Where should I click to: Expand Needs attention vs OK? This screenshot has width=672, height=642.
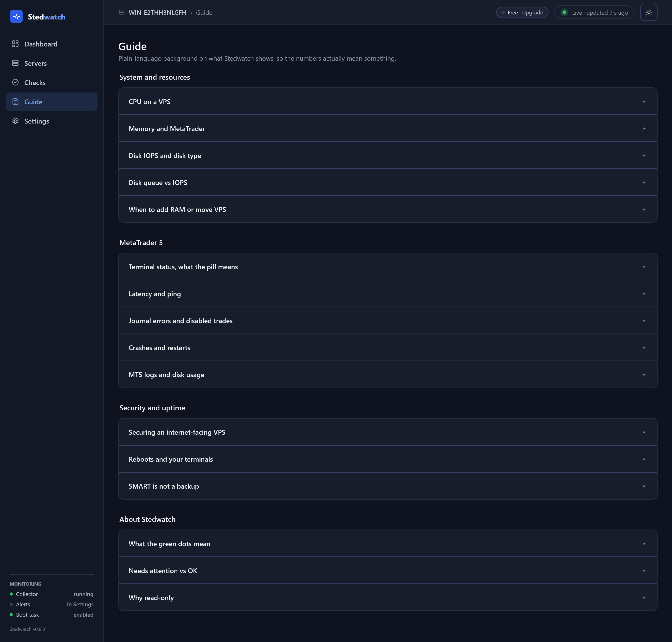388,570
